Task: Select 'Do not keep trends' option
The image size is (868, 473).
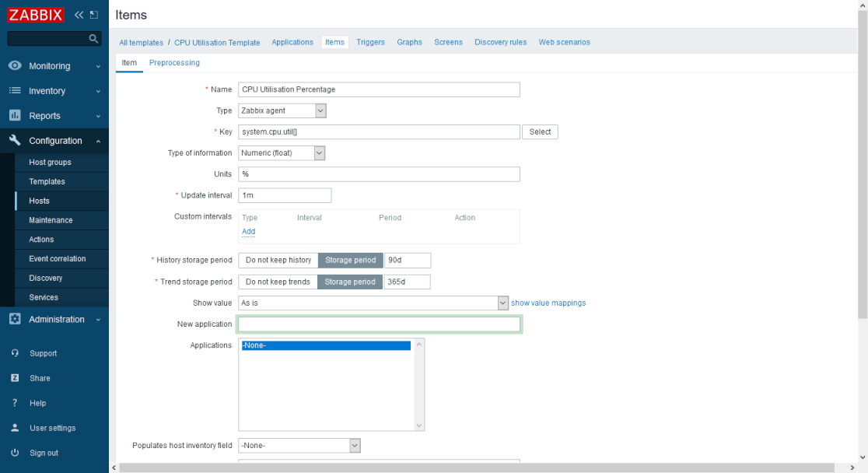Action: [278, 282]
